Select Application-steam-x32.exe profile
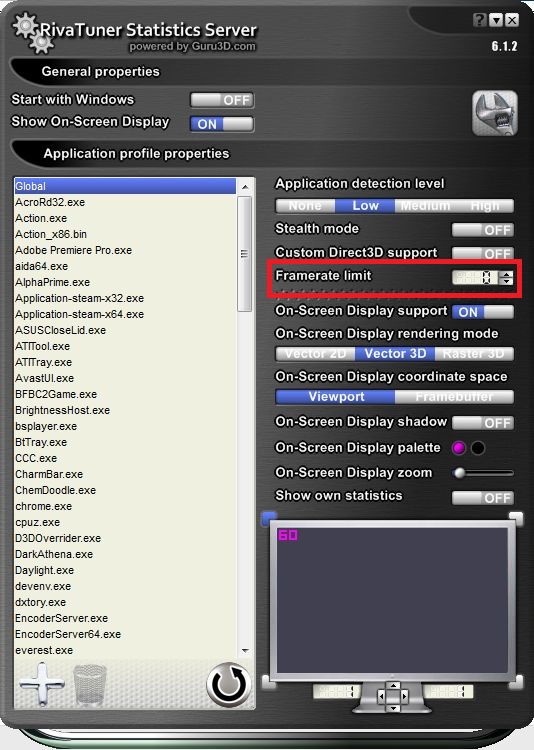This screenshot has height=750, width=534. [125, 298]
